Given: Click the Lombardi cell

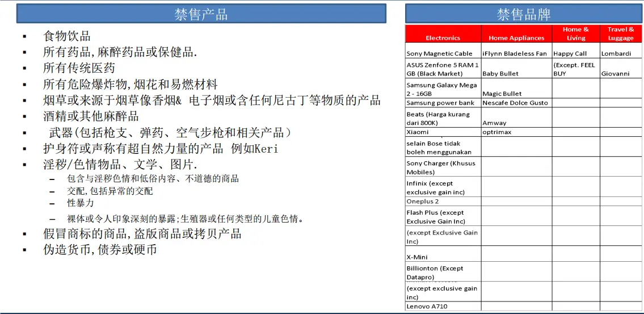Looking at the screenshot, I should click(x=616, y=53).
